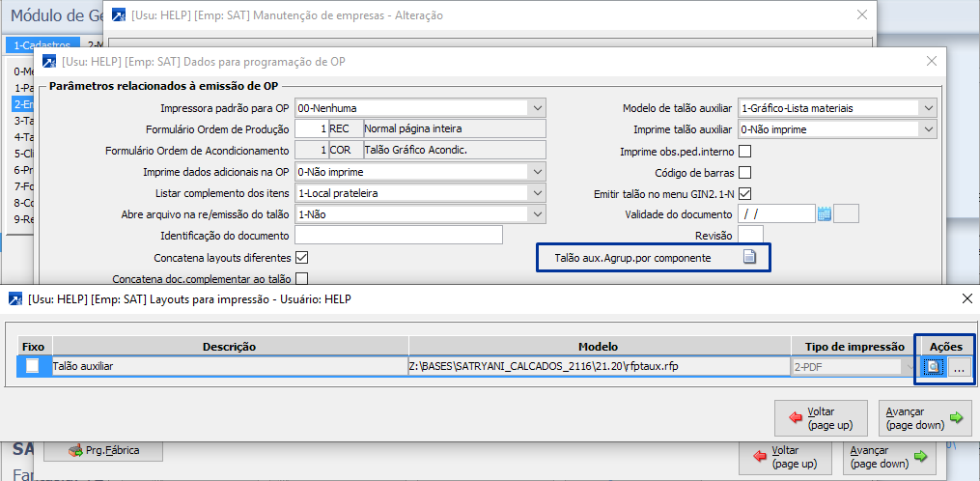Tick the Fixo checkbox for Talão auxiliar
The width and height of the screenshot is (980, 481).
(33, 366)
